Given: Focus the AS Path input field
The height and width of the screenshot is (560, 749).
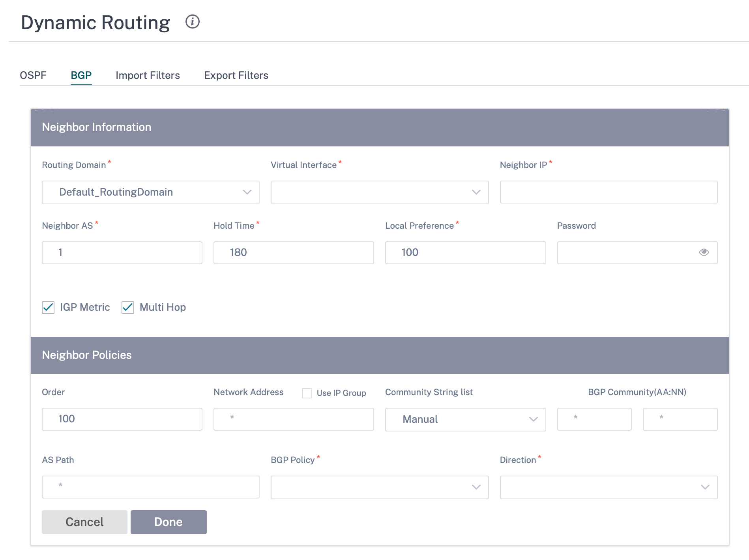Looking at the screenshot, I should click(x=151, y=487).
